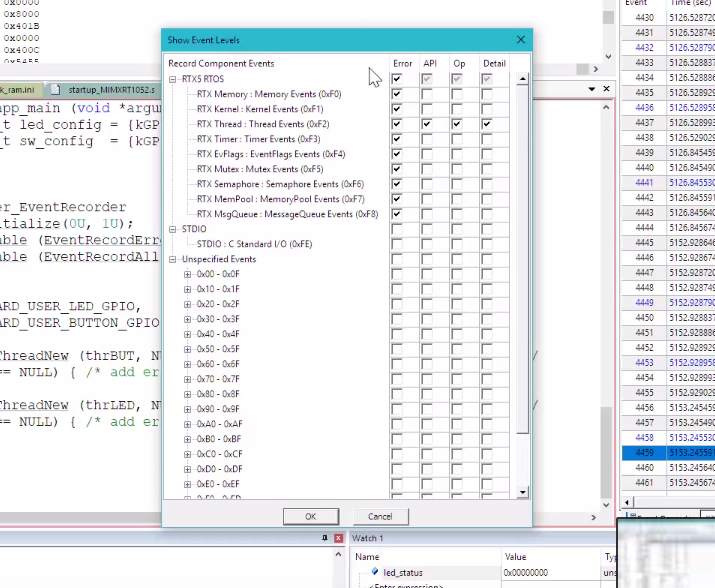715x588 pixels.
Task: Uncheck Error for RTX Memory events
Action: [x=397, y=94]
